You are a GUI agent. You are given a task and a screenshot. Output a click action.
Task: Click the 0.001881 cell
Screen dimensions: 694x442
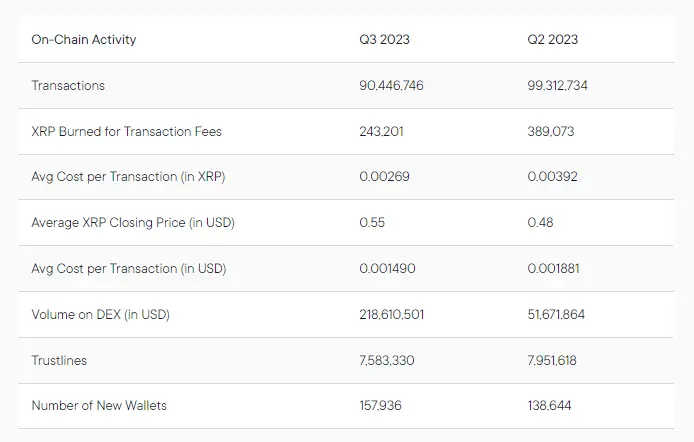pos(554,268)
